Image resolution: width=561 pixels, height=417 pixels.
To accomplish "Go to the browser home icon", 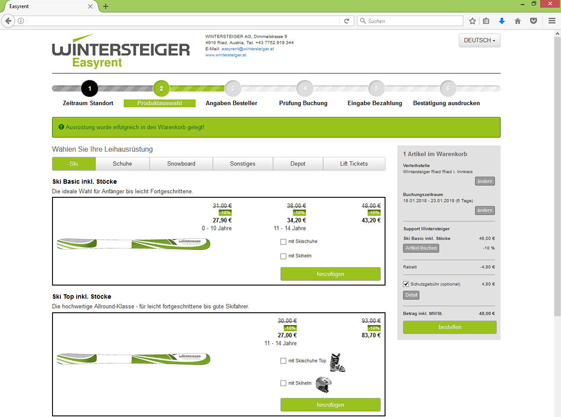I will [517, 21].
